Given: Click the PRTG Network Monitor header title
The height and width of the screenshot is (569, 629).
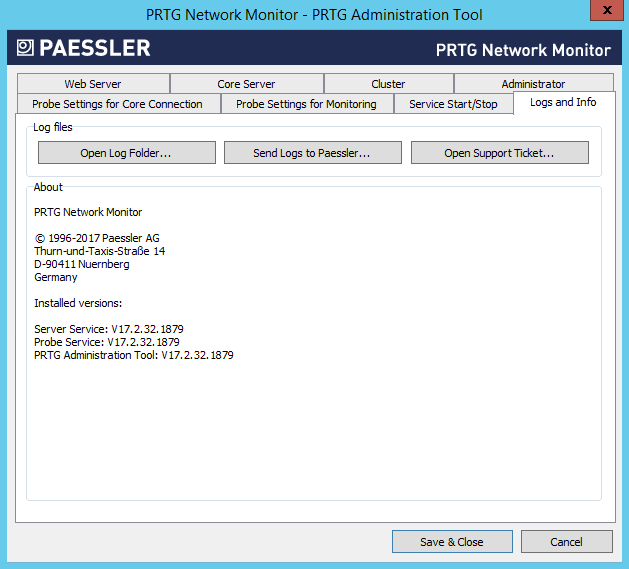Looking at the screenshot, I should click(x=523, y=50).
